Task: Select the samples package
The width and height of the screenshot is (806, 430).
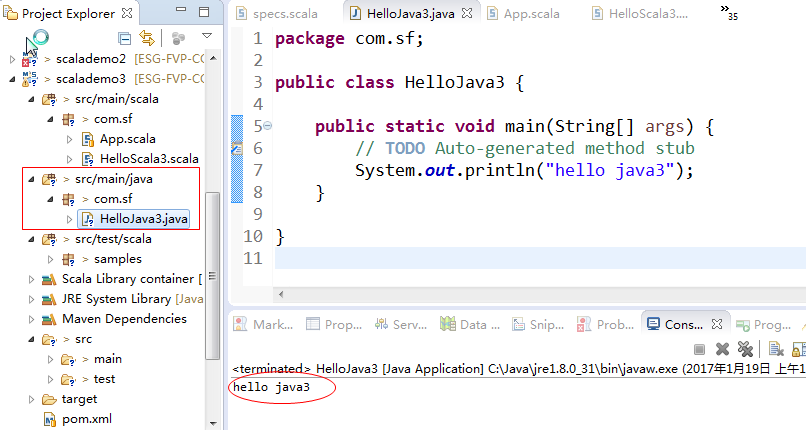Action: click(x=118, y=259)
